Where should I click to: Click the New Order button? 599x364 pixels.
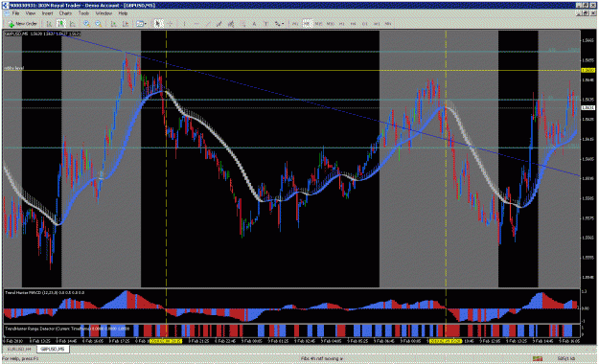click(x=23, y=24)
